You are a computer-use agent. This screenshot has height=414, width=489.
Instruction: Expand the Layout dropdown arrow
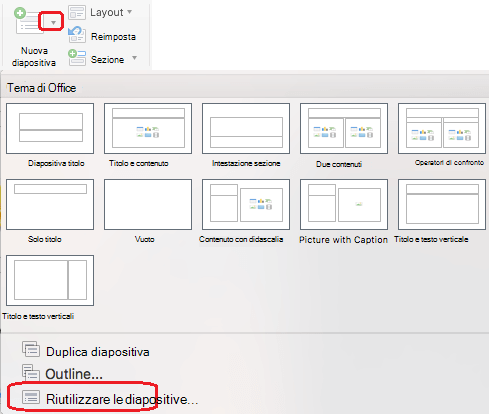(130, 12)
